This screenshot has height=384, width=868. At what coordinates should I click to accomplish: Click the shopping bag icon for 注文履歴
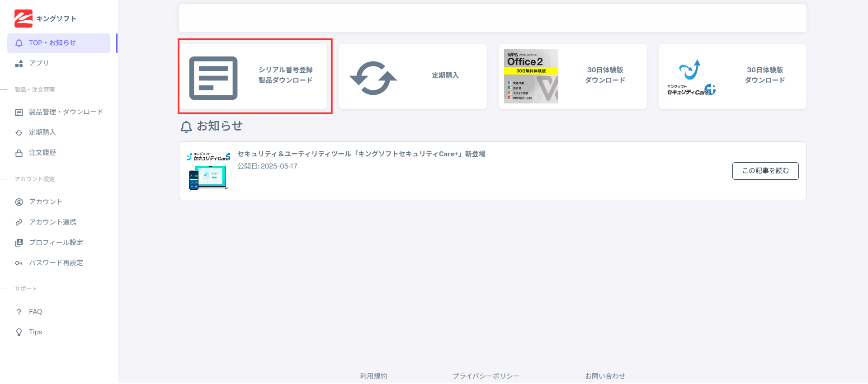point(19,153)
